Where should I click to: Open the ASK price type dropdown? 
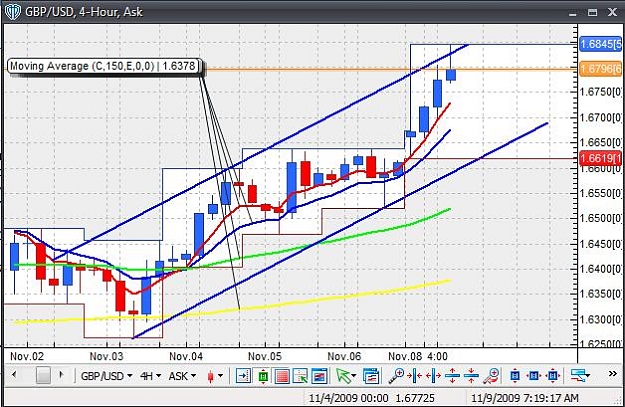[x=183, y=376]
